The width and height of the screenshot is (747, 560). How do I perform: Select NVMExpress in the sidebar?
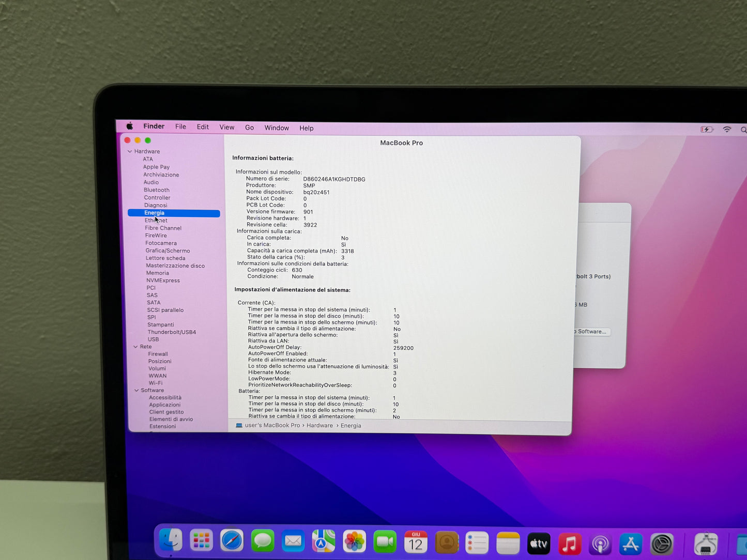tap(163, 281)
